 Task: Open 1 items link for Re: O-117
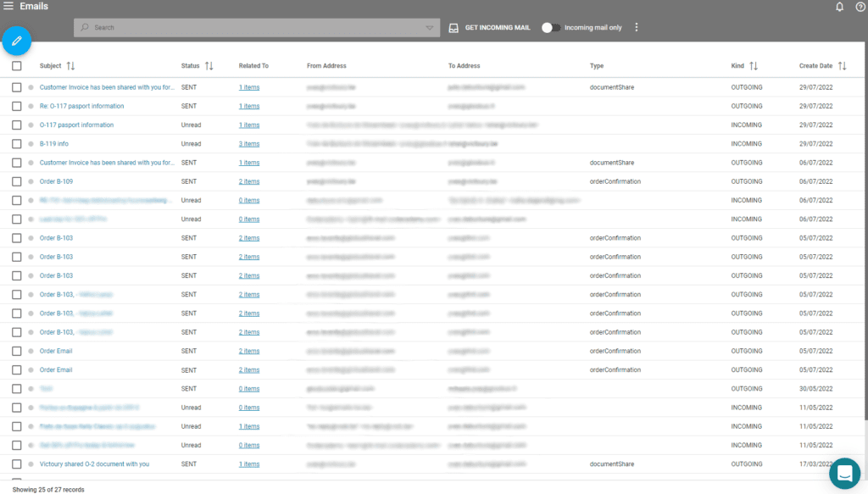pos(249,106)
